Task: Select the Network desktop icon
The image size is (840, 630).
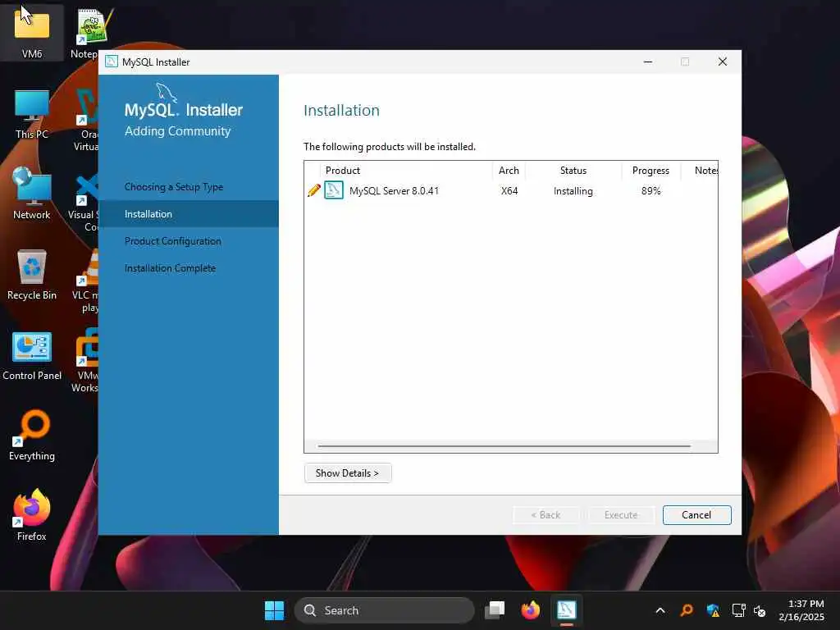Action: coord(32,194)
